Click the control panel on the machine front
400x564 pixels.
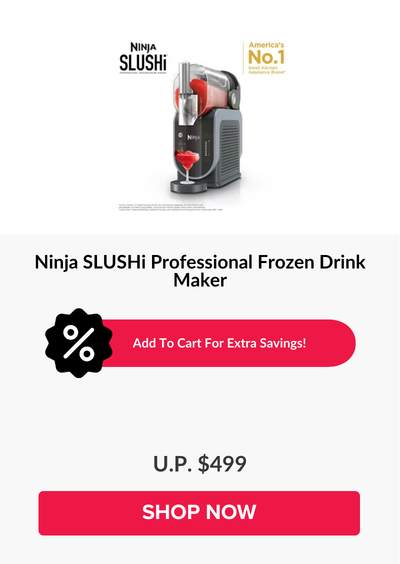pyautogui.click(x=179, y=142)
